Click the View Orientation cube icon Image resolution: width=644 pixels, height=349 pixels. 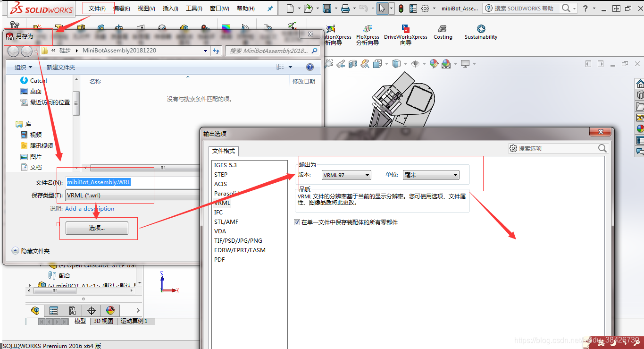click(378, 64)
